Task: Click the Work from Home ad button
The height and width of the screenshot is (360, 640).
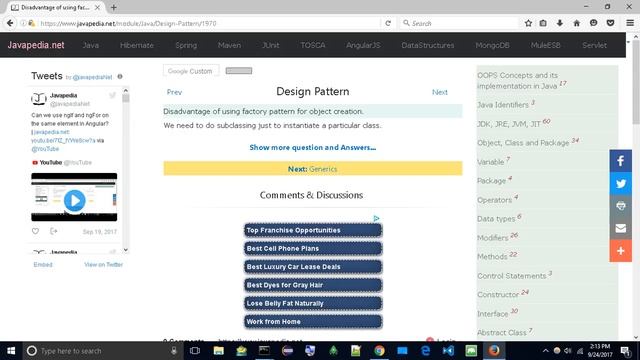Action: 313,322
